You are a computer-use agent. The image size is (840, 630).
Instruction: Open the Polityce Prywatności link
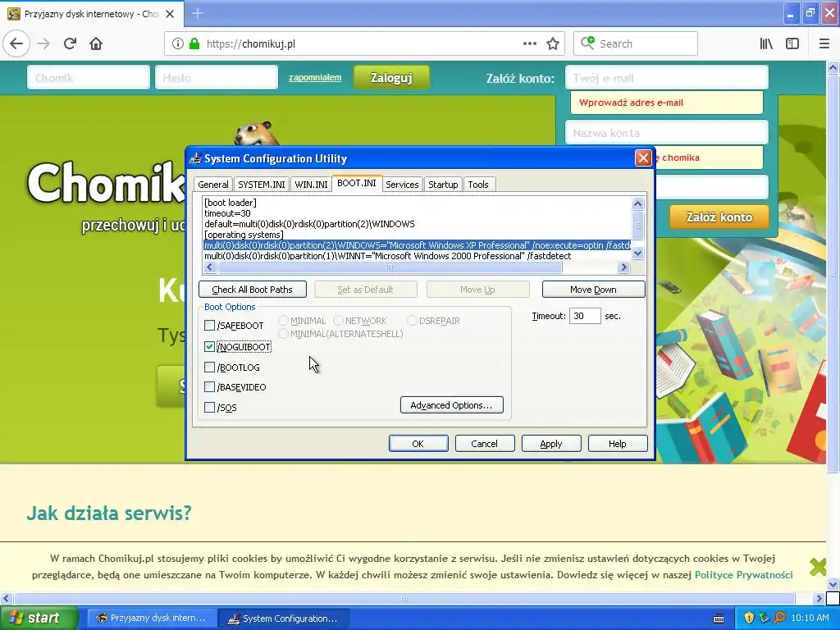point(743,575)
